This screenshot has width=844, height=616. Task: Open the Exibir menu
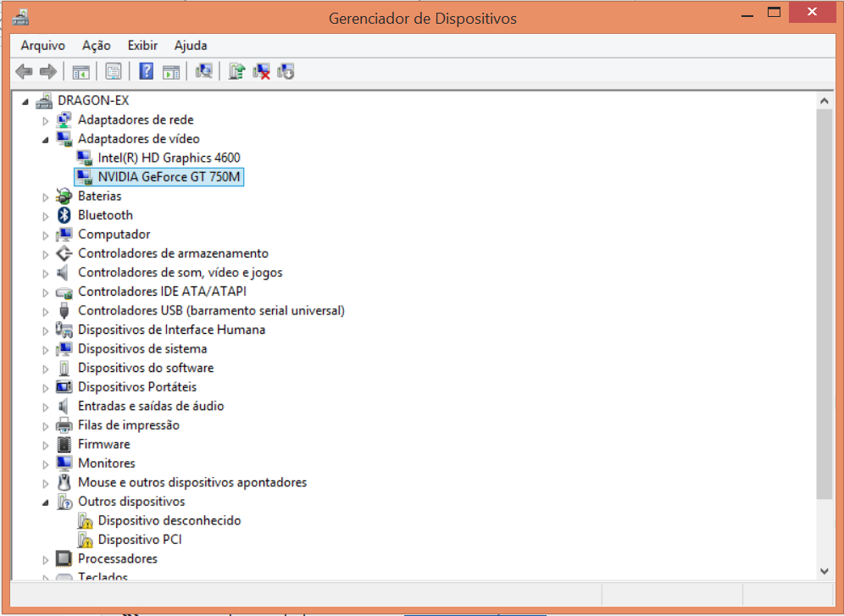pos(142,45)
